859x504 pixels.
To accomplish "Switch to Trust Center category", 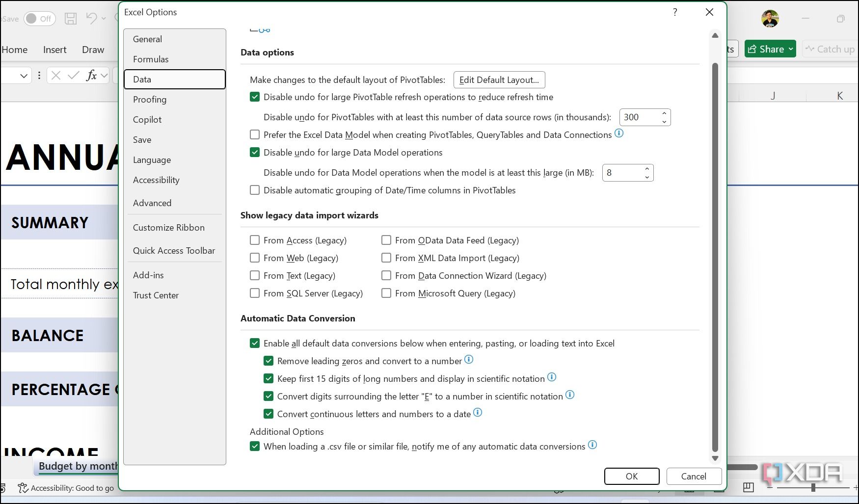I will pyautogui.click(x=175, y=295).
